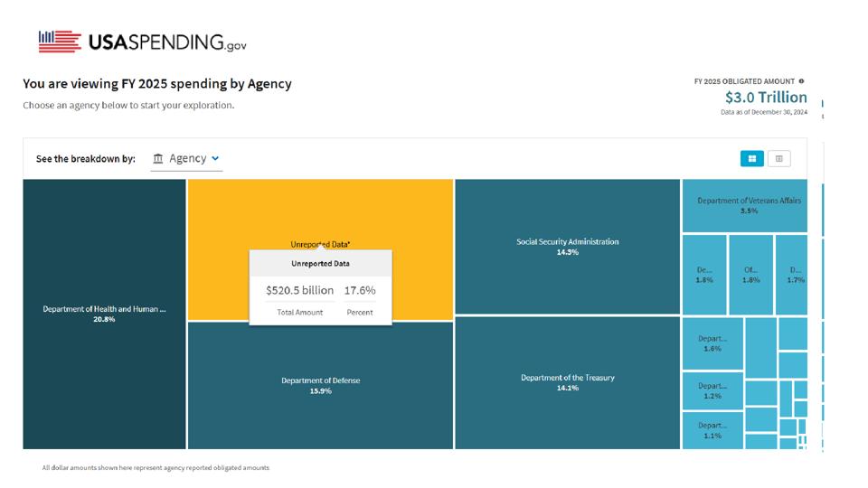Select the 1.6% Department tile
Image resolution: width=868 pixels, height=488 pixels.
pos(712,343)
